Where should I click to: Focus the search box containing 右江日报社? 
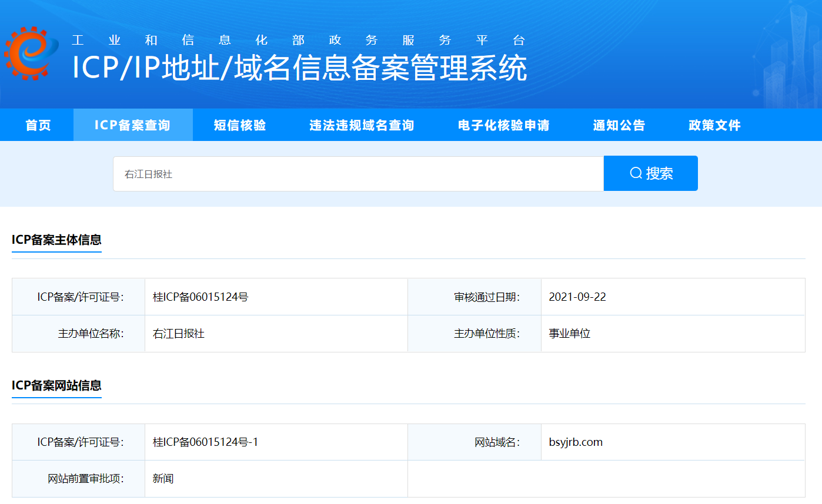(x=359, y=174)
